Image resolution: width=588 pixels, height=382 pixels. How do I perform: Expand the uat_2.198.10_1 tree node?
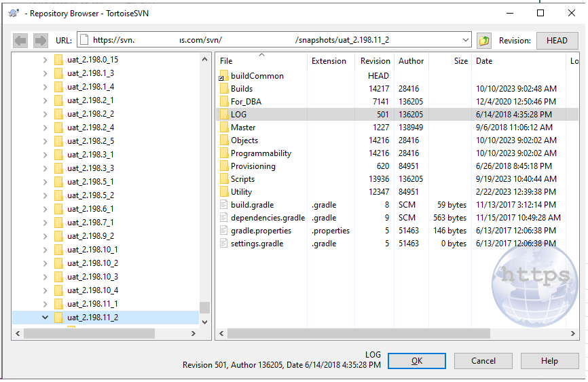tap(45, 250)
